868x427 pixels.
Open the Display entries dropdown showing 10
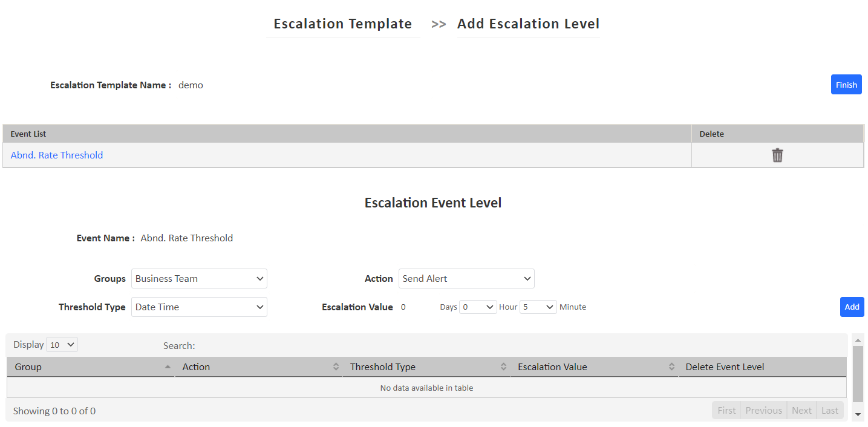62,344
